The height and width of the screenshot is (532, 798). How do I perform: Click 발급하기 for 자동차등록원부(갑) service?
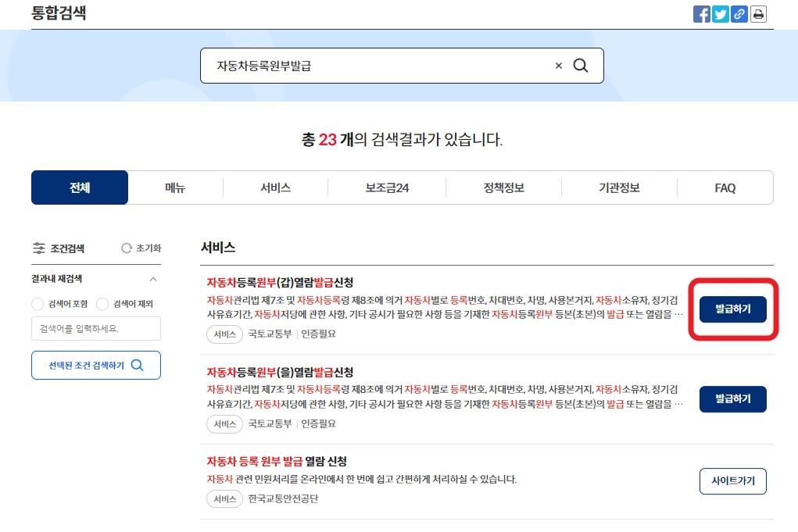coord(732,309)
